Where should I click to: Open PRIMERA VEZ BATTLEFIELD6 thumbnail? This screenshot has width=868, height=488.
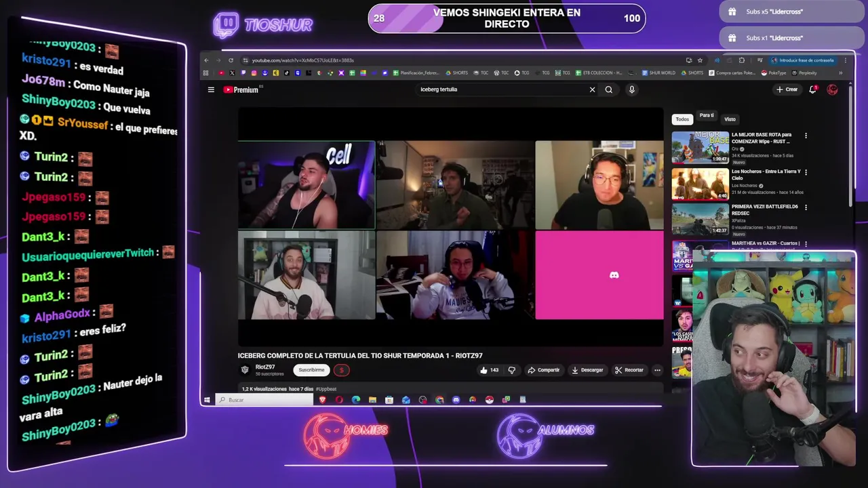(701, 219)
